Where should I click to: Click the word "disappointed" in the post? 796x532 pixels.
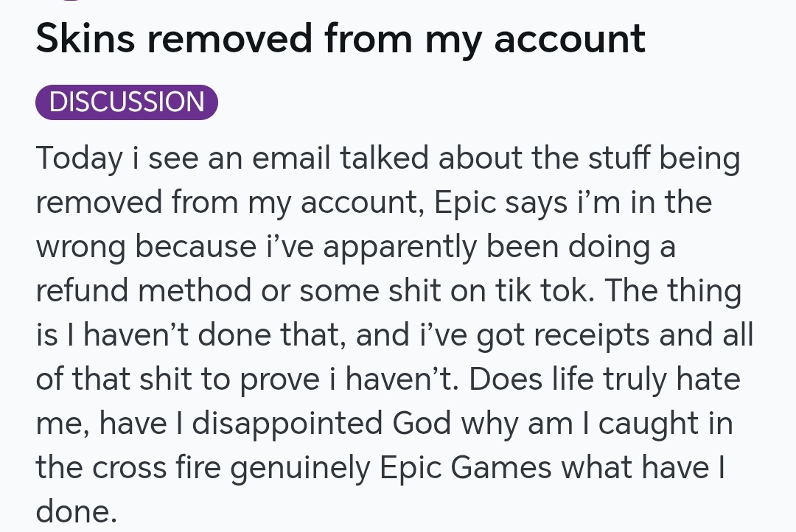[x=287, y=424]
